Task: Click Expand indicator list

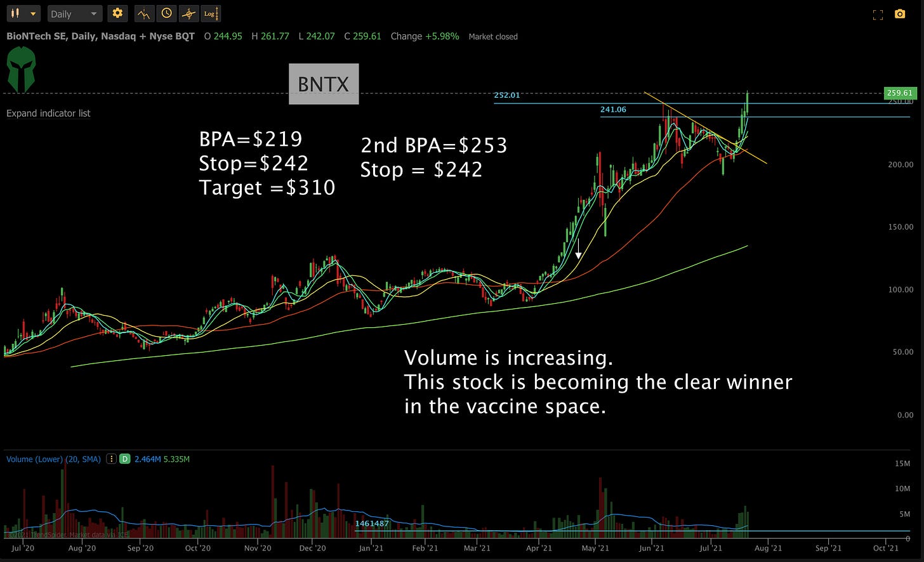Action: pyautogui.click(x=48, y=114)
